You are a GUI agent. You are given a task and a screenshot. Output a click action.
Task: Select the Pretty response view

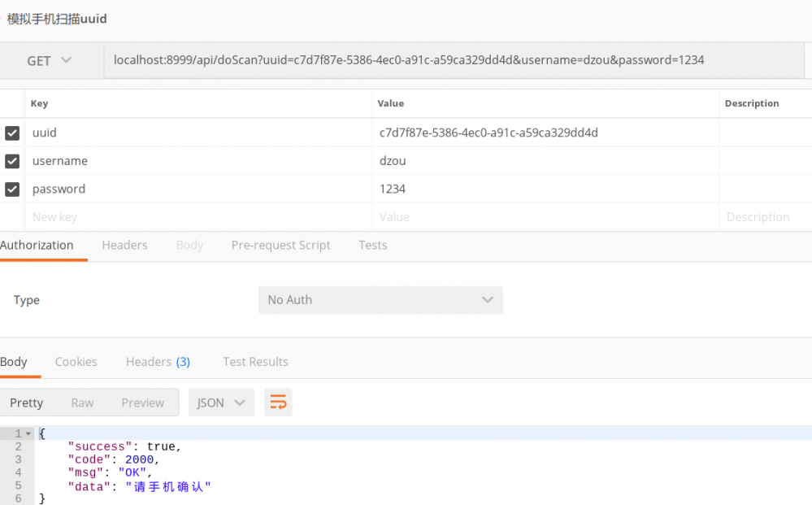tap(27, 402)
